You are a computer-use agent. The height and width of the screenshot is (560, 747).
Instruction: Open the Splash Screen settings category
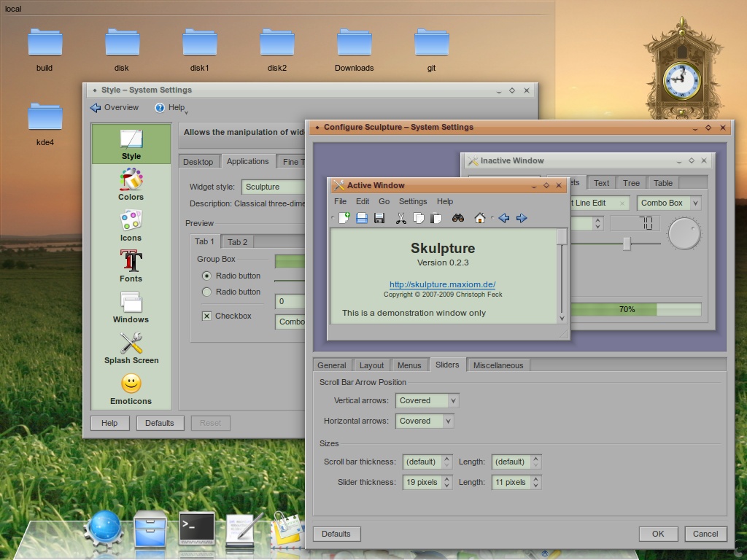click(x=131, y=349)
